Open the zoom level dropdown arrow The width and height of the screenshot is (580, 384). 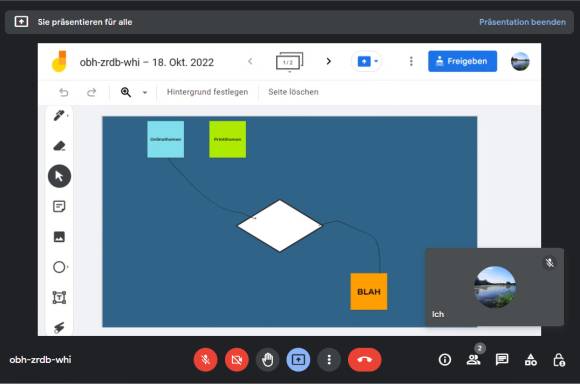[145, 92]
